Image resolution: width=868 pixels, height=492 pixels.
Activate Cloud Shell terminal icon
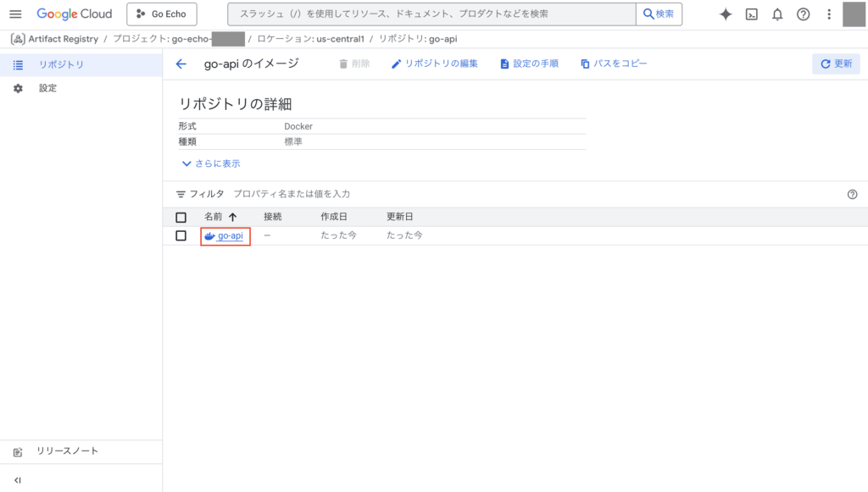tap(751, 14)
